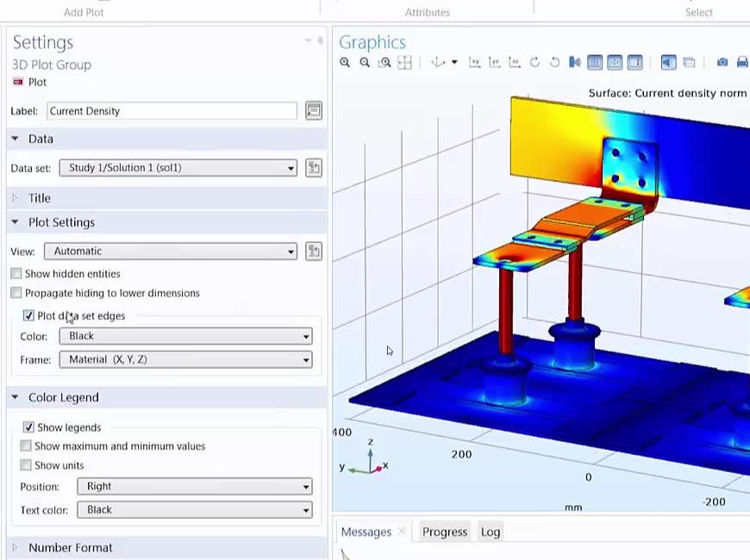This screenshot has height=560, width=750.
Task: Capture an Image Snapshot with the camera icon
Action: 722,62
